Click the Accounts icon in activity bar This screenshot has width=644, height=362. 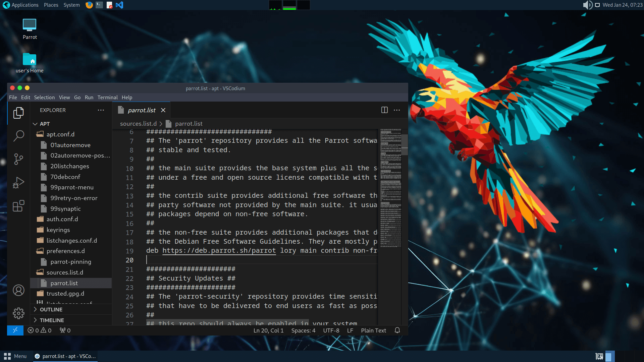point(18,290)
